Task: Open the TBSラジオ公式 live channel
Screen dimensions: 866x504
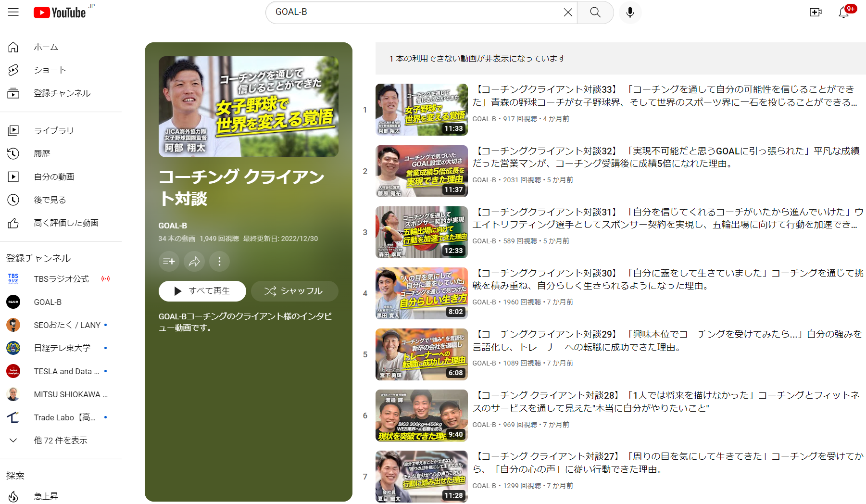Action: pos(61,279)
